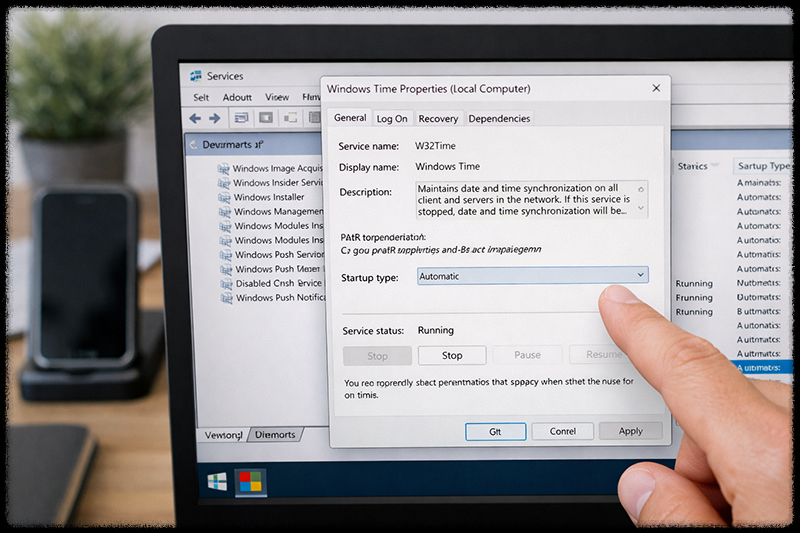Select the Disabled Cnsh Service row
The width and height of the screenshot is (800, 533).
(272, 284)
